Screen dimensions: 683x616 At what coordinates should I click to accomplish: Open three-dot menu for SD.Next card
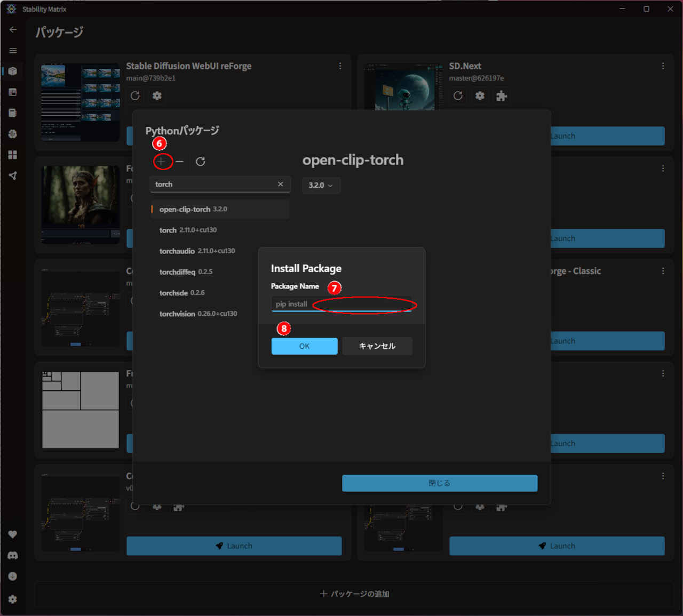tap(663, 66)
